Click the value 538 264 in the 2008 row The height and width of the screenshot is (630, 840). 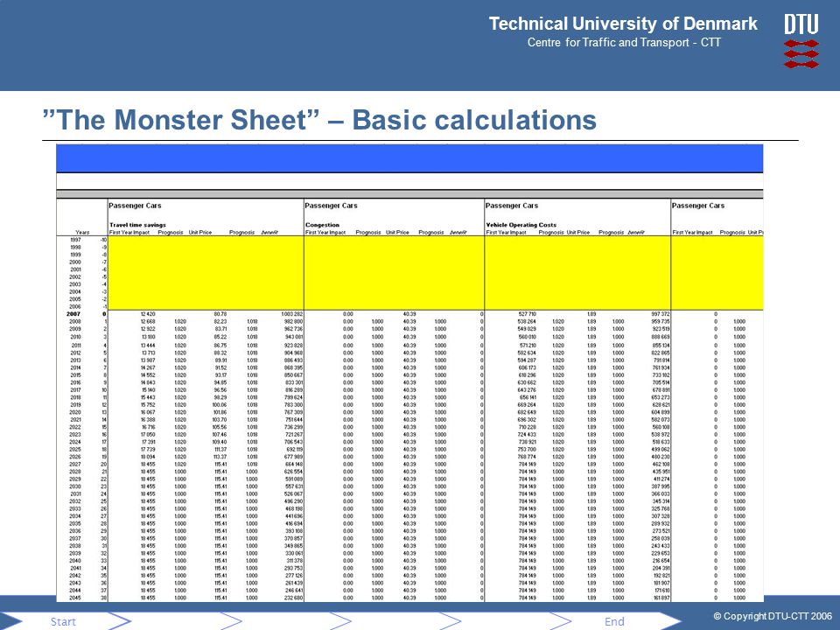pos(527,322)
